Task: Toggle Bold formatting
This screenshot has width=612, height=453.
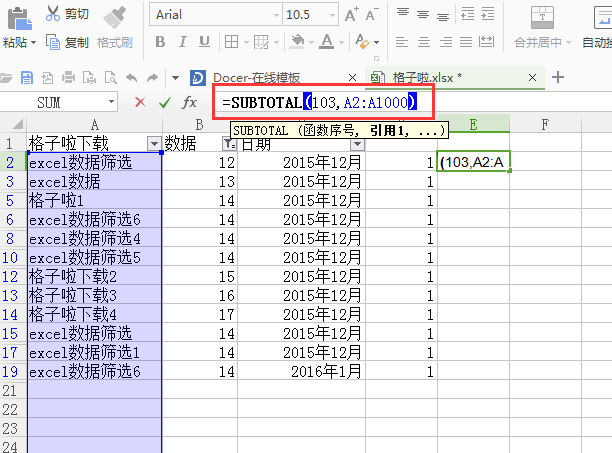Action: click(x=160, y=42)
